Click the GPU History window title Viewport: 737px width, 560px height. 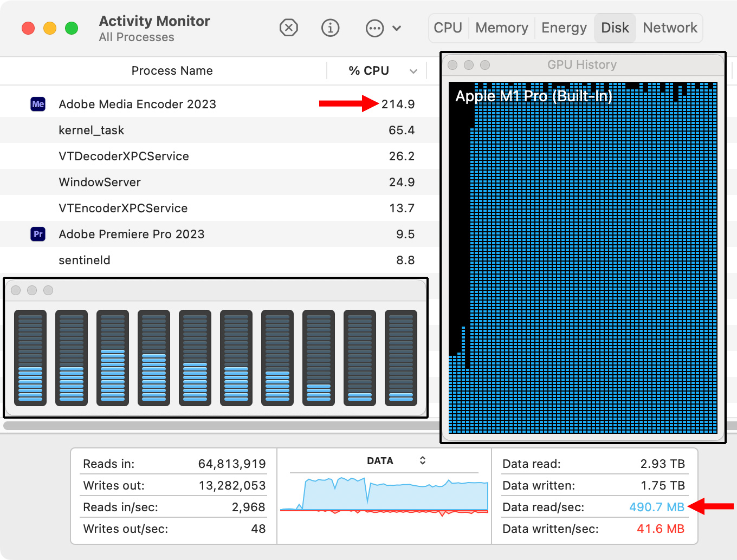[x=582, y=64]
